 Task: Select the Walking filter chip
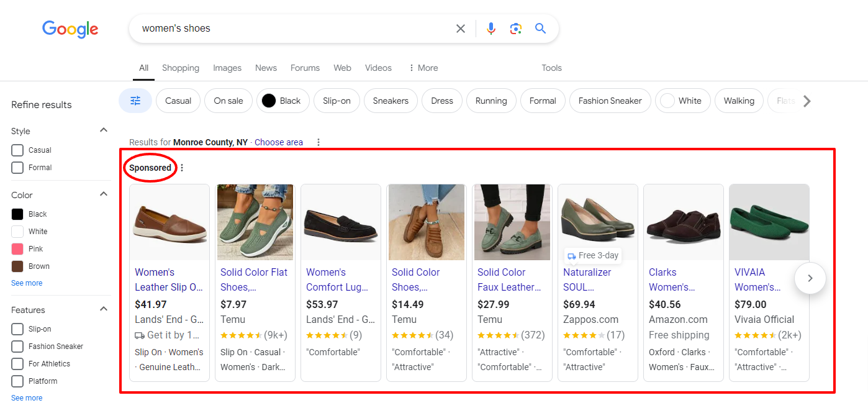click(x=739, y=101)
